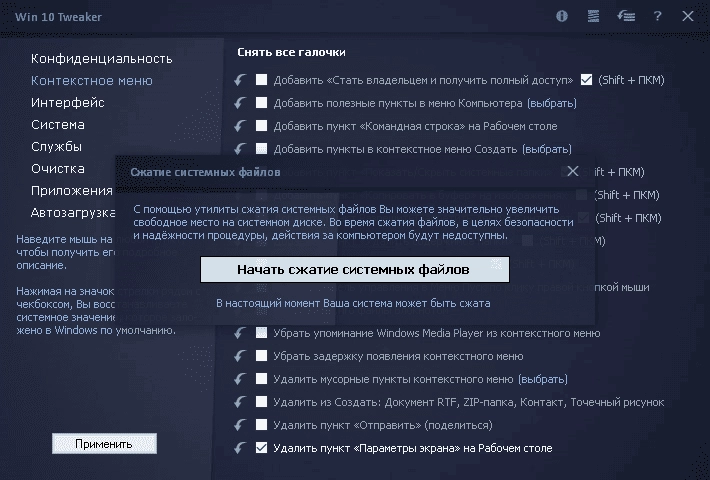Open Конфиденциальность section
Image resolution: width=710 pixels, height=480 pixels.
101,59
